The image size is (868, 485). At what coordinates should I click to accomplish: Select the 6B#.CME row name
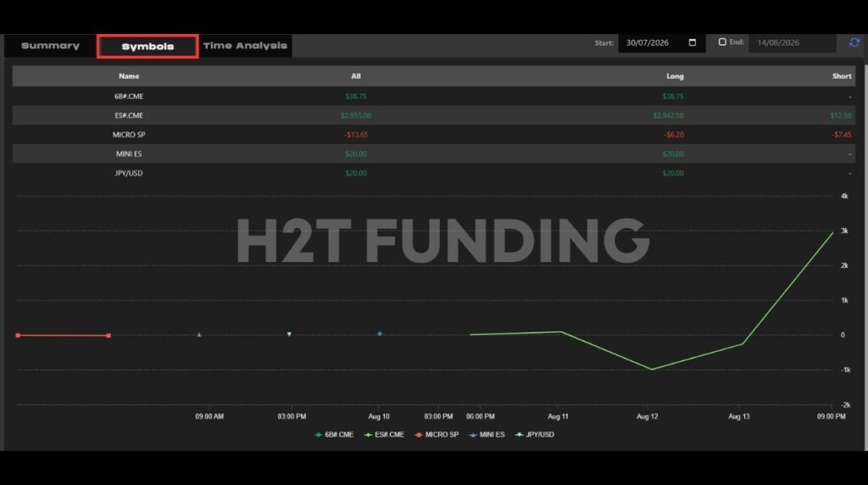tap(129, 97)
